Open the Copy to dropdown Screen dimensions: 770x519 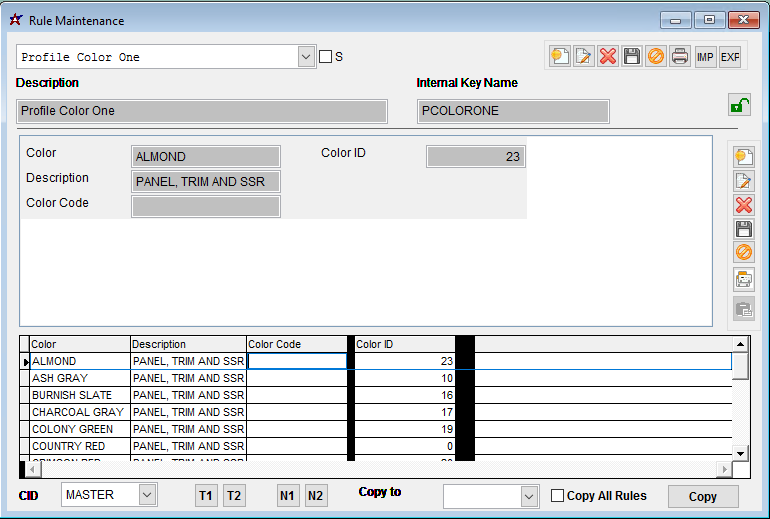point(529,496)
